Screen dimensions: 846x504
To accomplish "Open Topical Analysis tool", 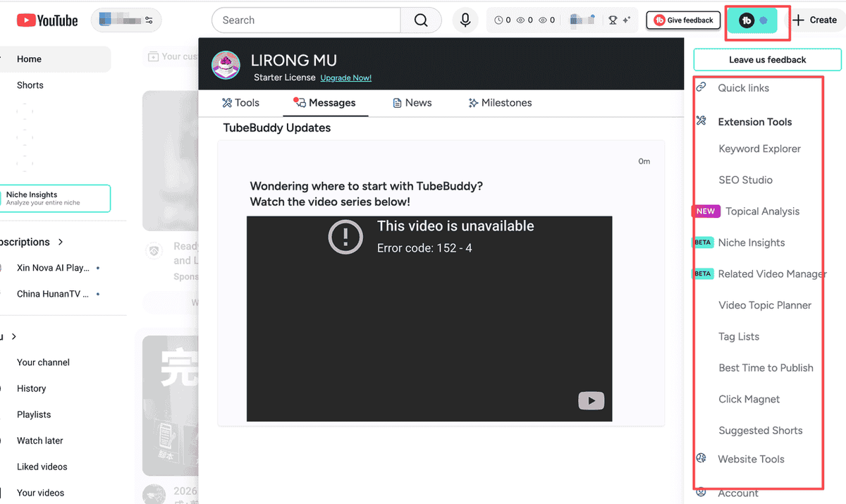I will (x=762, y=211).
